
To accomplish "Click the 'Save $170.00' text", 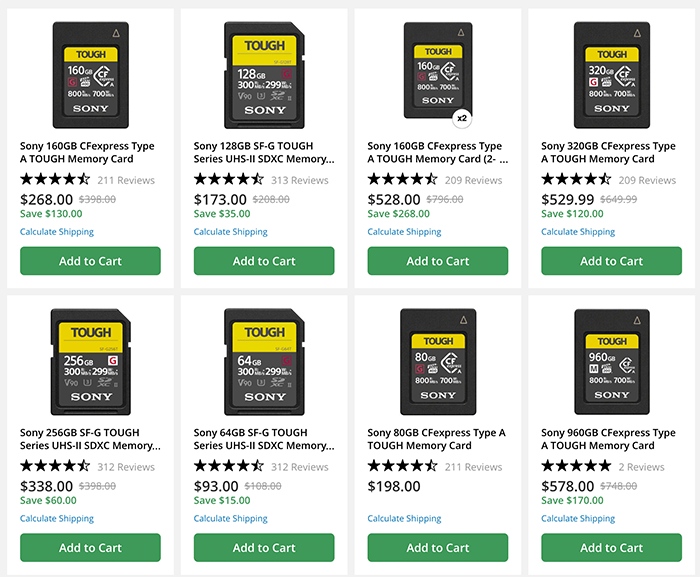I will pyautogui.click(x=572, y=501).
